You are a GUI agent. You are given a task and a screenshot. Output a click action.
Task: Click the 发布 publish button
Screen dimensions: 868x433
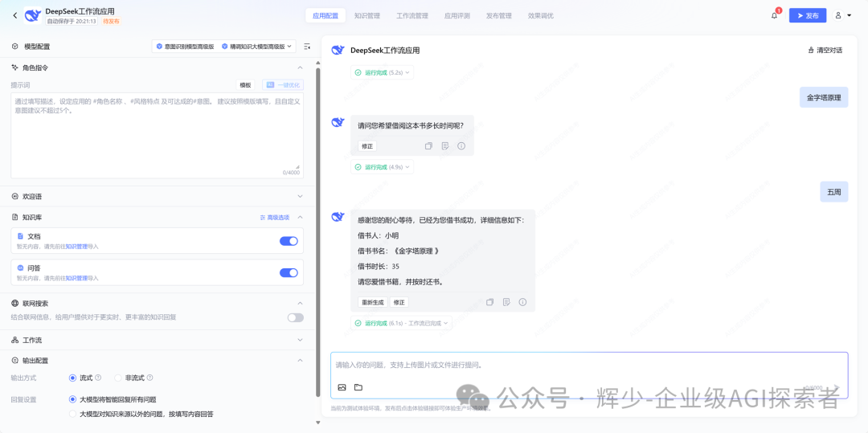808,15
